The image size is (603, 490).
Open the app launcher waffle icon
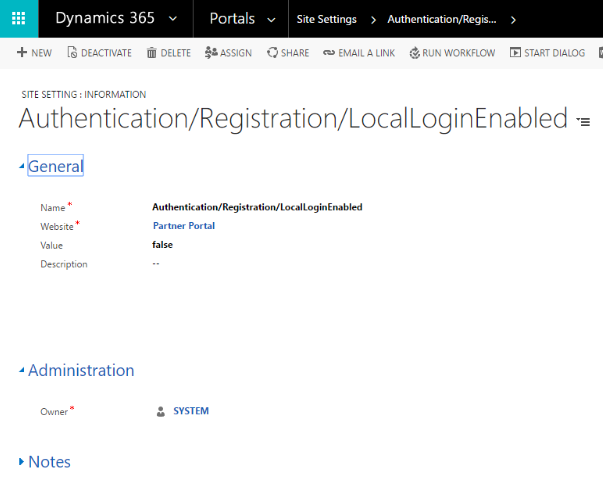(18, 19)
